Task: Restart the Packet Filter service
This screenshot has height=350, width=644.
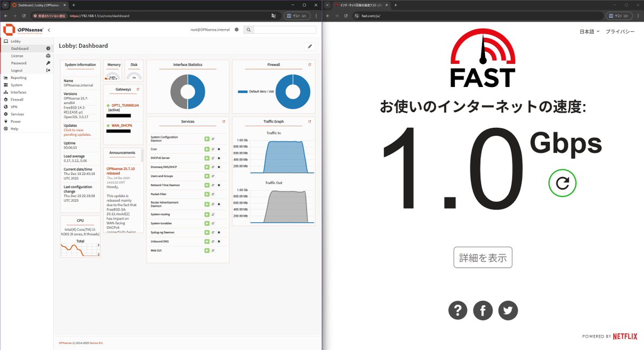Action: pyautogui.click(x=213, y=194)
